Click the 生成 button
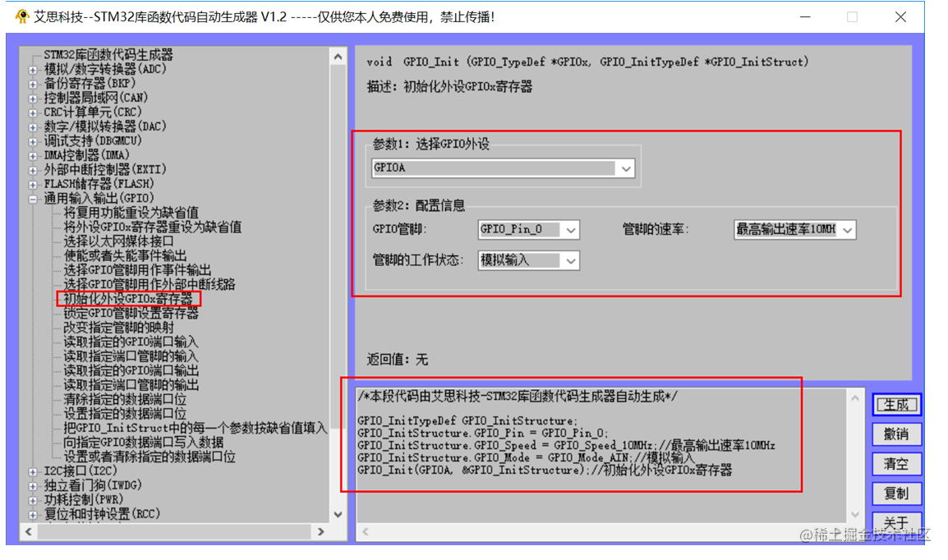Image resolution: width=948 pixels, height=560 pixels. click(x=896, y=405)
